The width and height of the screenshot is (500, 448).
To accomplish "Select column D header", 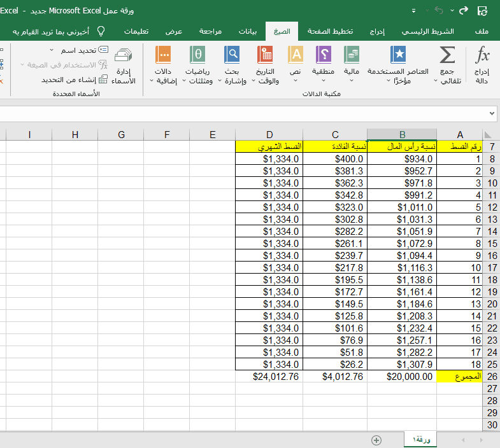I will coord(269,134).
